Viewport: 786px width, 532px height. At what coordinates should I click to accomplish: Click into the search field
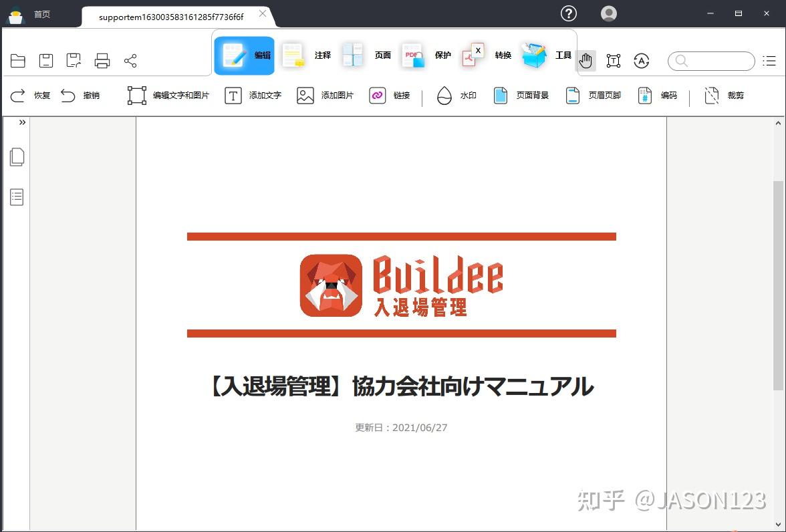click(x=711, y=61)
